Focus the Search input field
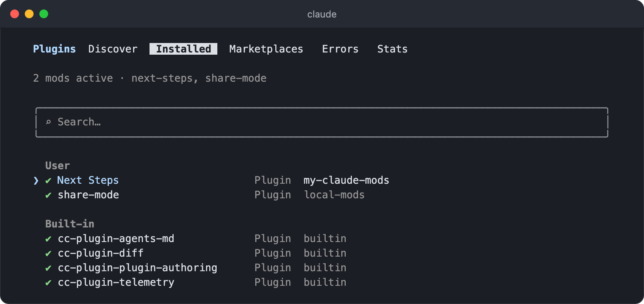Image resolution: width=644 pixels, height=304 pixels. pyautogui.click(x=322, y=122)
